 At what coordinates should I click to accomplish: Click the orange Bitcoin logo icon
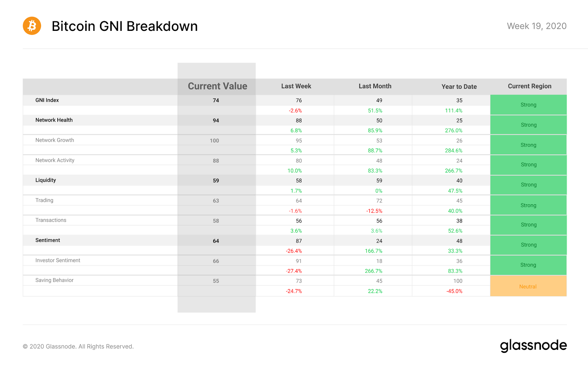(32, 26)
